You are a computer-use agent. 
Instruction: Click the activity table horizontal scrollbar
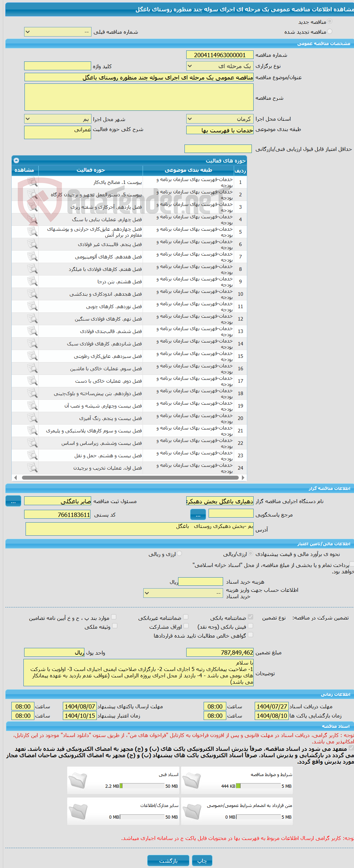[x=130, y=478]
